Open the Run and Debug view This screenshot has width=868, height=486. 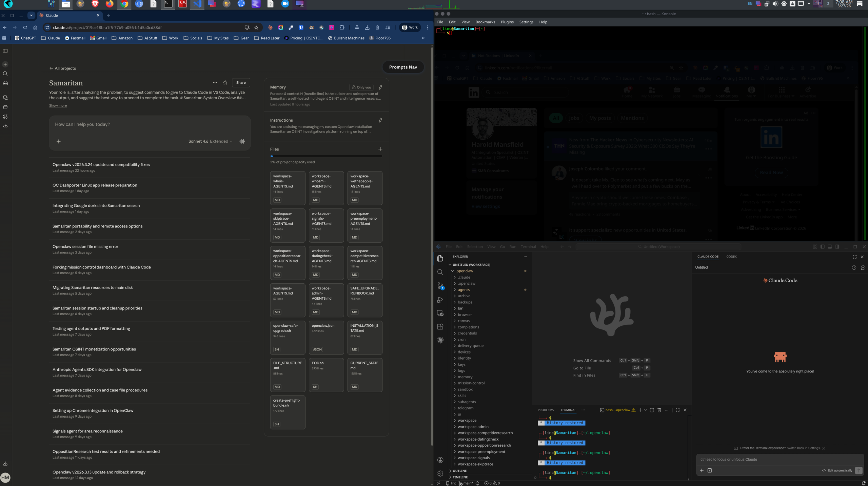[440, 300]
